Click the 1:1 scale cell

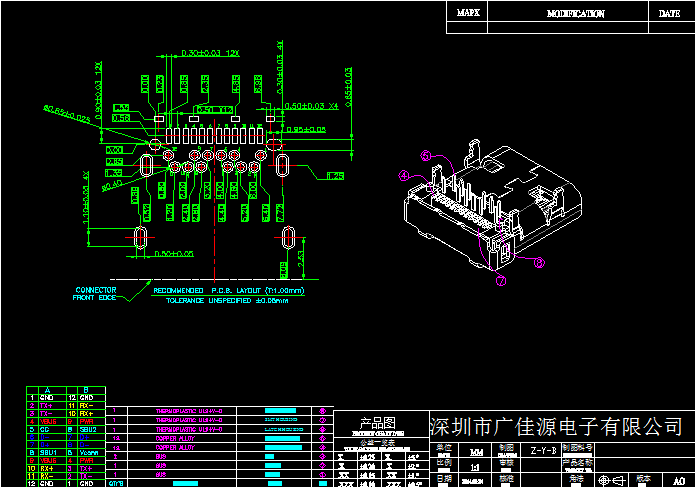(x=475, y=467)
